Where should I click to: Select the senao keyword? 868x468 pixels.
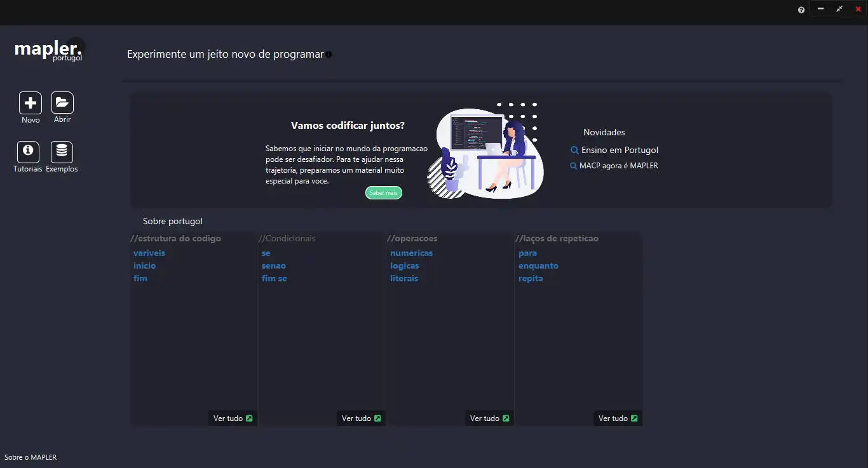(x=274, y=265)
